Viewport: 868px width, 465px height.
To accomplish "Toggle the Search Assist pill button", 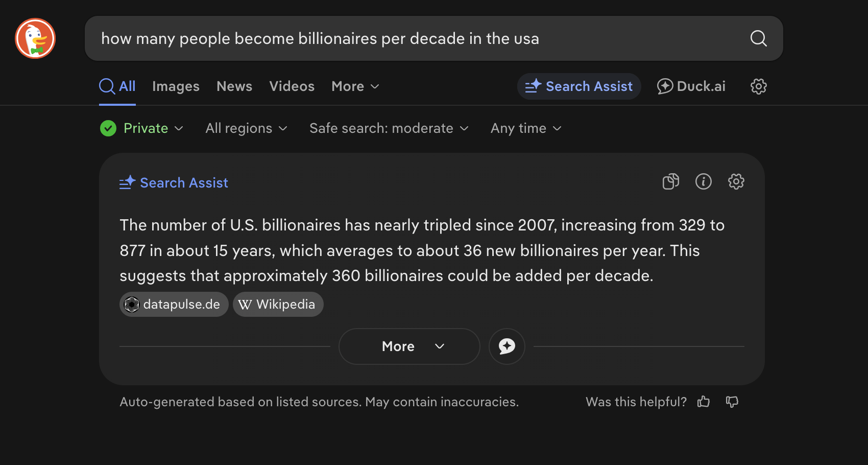I will (x=579, y=86).
